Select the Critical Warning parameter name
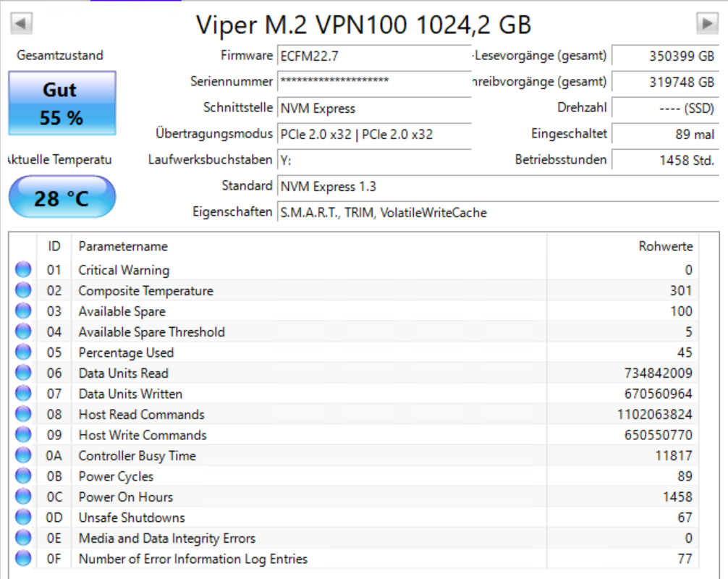728x579 pixels. [x=124, y=270]
